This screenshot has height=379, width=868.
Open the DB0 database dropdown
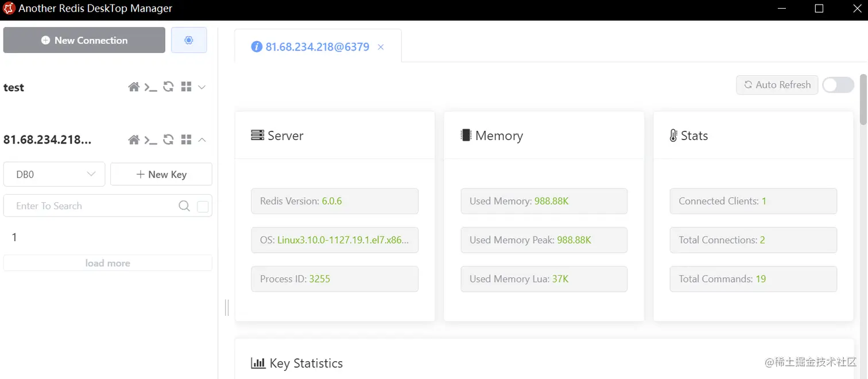pyautogui.click(x=55, y=175)
